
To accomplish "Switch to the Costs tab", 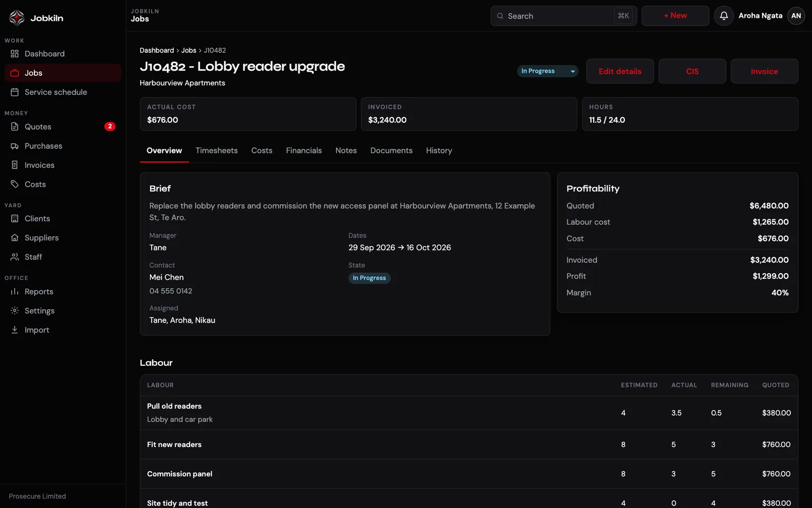I will pyautogui.click(x=262, y=151).
